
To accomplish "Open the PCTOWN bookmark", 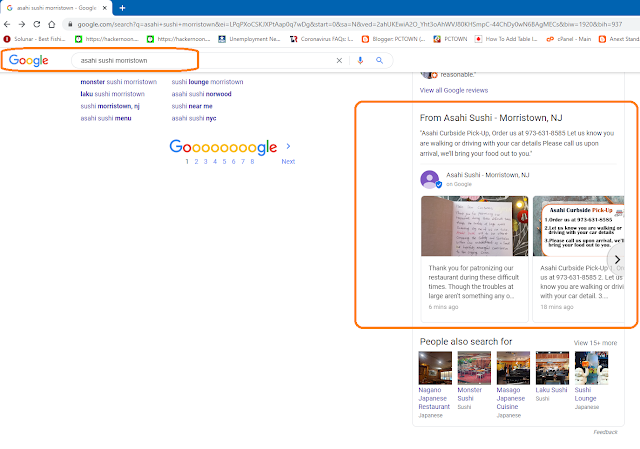I will pos(450,39).
